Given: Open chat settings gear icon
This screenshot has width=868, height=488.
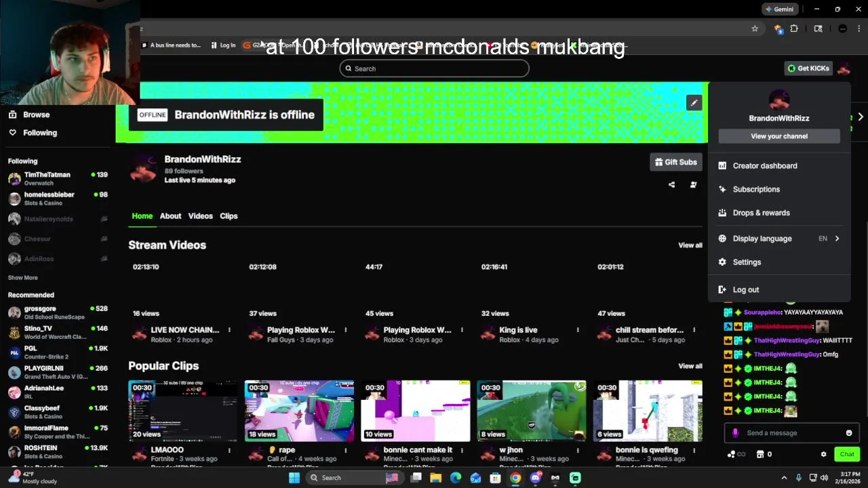Looking at the screenshot, I should (x=823, y=454).
